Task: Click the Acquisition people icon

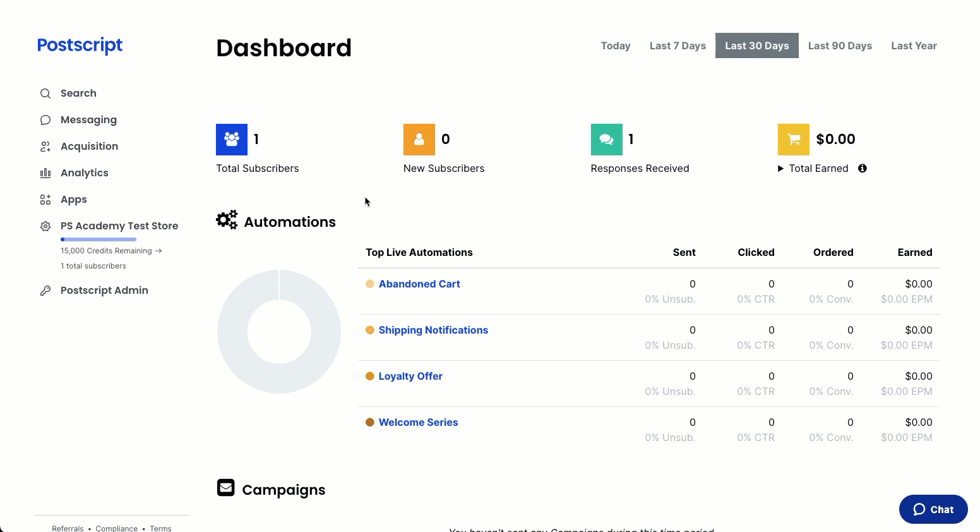Action: [x=45, y=147]
